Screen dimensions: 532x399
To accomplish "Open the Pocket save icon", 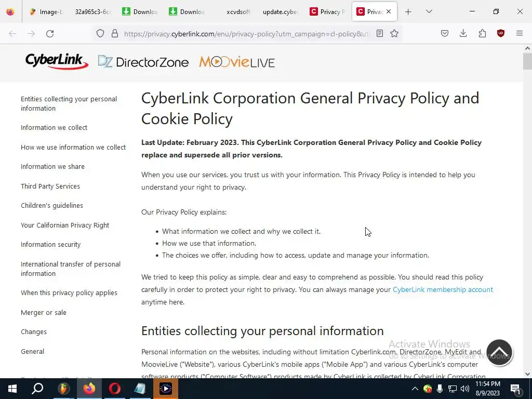I will pos(445,33).
